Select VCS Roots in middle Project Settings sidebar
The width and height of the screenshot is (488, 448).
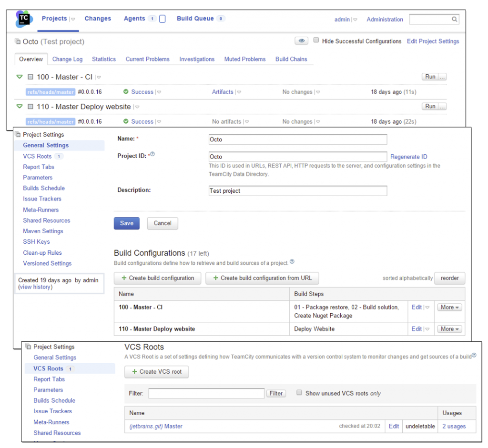click(37, 156)
